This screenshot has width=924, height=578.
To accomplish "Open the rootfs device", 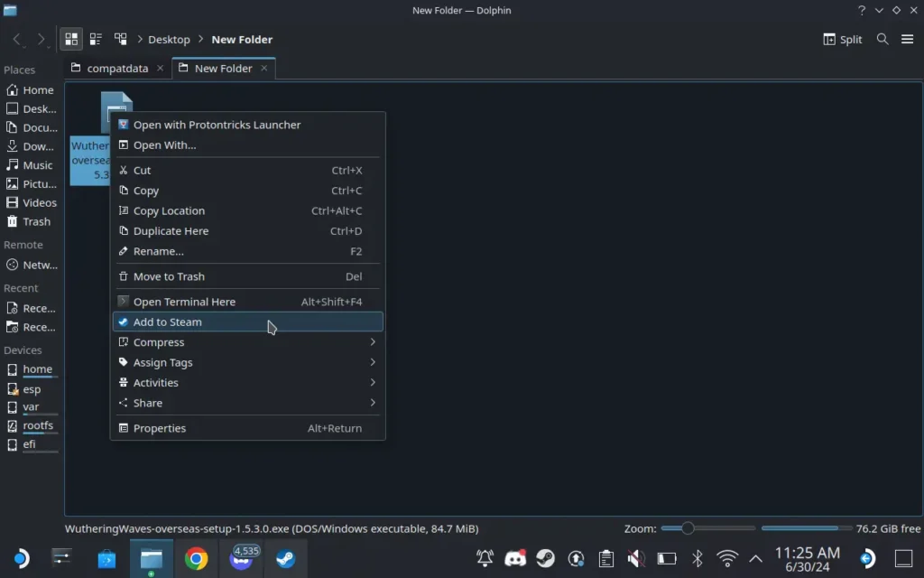I will click(x=32, y=426).
